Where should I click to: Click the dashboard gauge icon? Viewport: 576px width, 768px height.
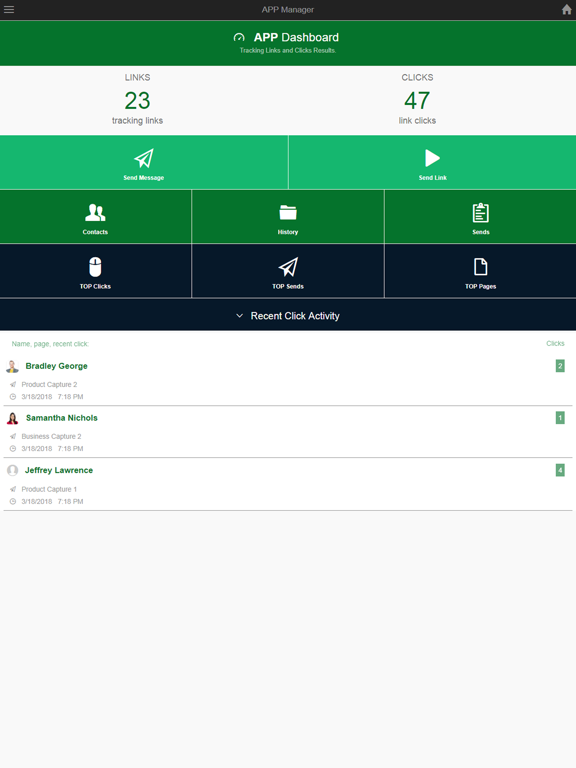pyautogui.click(x=239, y=37)
